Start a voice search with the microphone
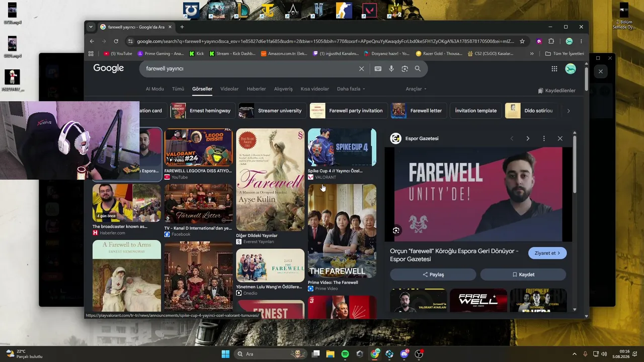This screenshot has width=644, height=362. tap(391, 68)
